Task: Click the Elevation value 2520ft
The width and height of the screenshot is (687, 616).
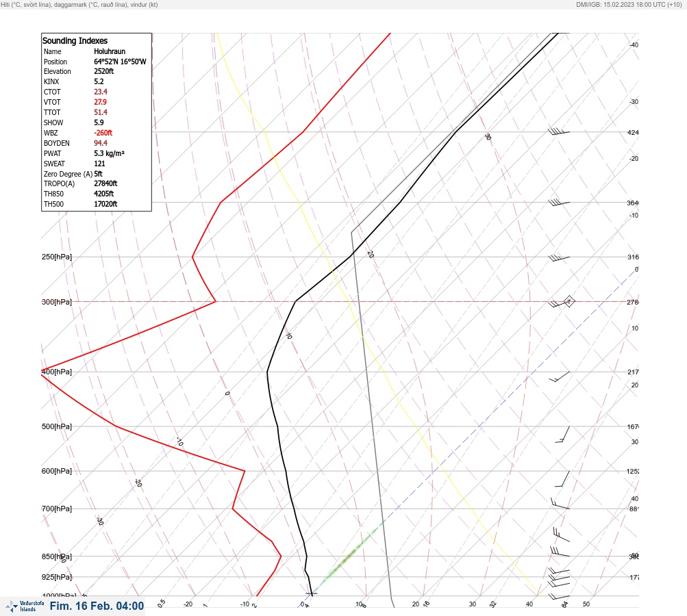Action: point(104,71)
